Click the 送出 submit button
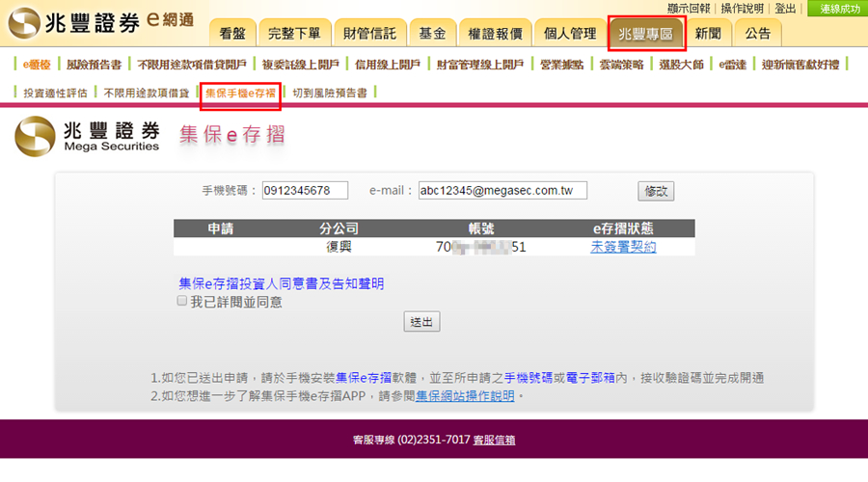Image resolution: width=868 pixels, height=482 pixels. (x=421, y=322)
